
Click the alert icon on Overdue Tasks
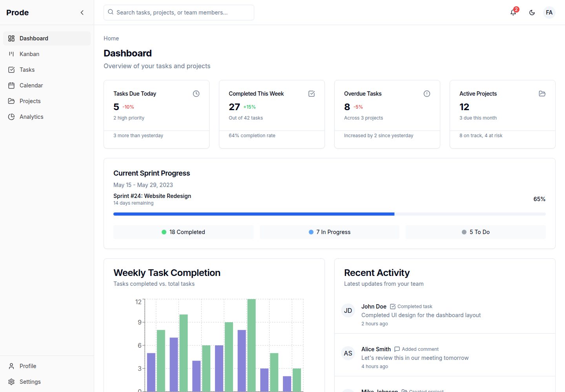(x=427, y=94)
